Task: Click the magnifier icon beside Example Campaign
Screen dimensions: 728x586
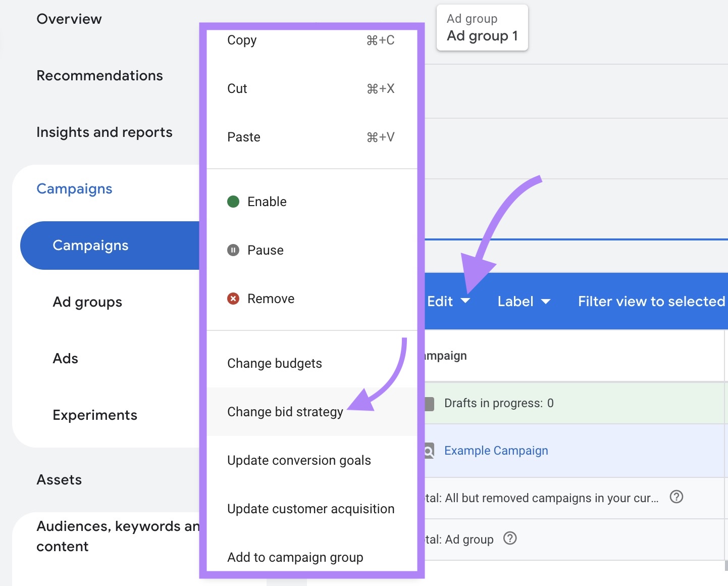Action: pos(428,451)
